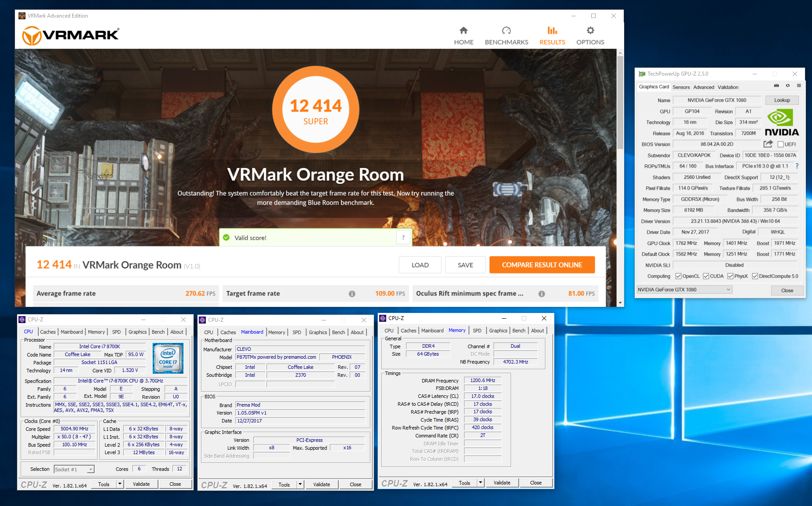Toggle OpenCL checkbox in GPU-Z
This screenshot has width=812, height=506.
tap(678, 276)
